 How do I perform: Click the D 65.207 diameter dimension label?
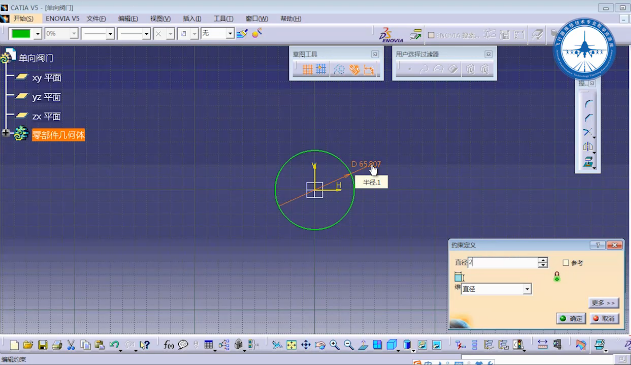[366, 164]
